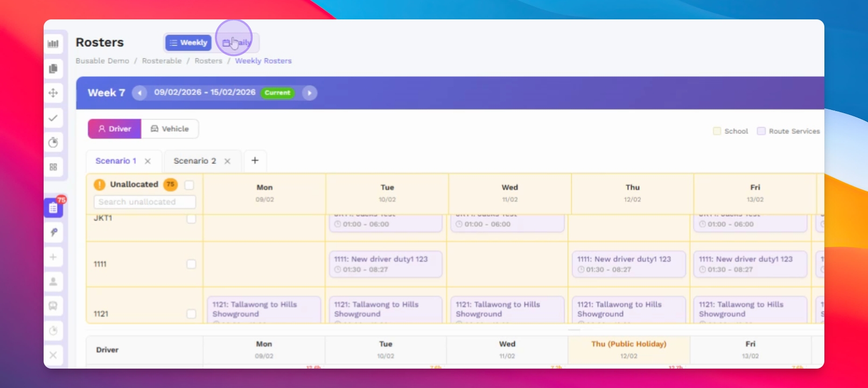Click the Week 7 heading
The image size is (868, 388).
point(106,93)
